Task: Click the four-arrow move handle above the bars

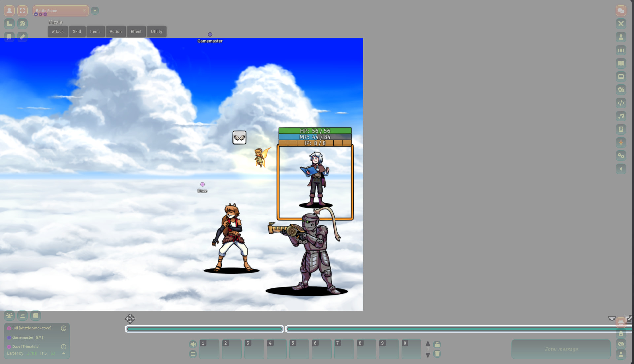Action: tap(130, 319)
